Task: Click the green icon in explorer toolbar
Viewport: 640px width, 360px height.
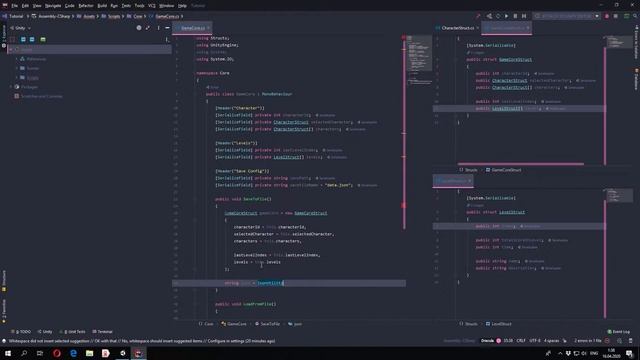Action: (43, 40)
